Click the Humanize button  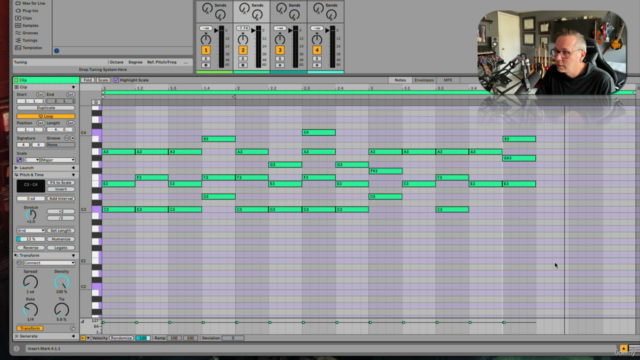point(61,239)
